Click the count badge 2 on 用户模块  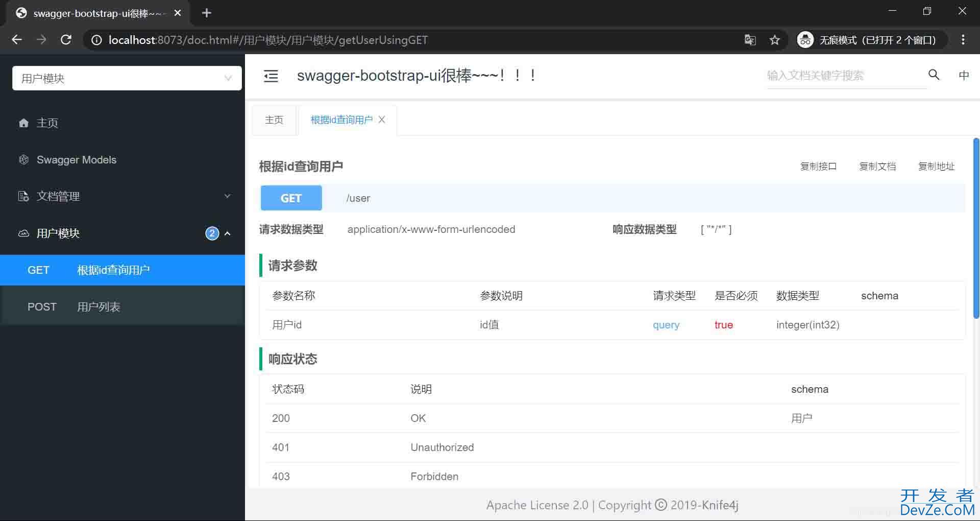212,233
